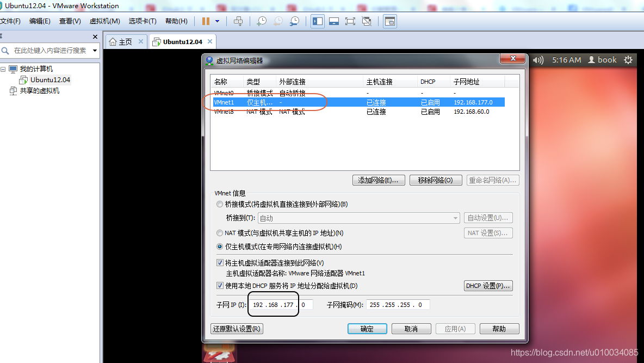
Task: Open the 帮助(H) menu
Action: [x=176, y=21]
